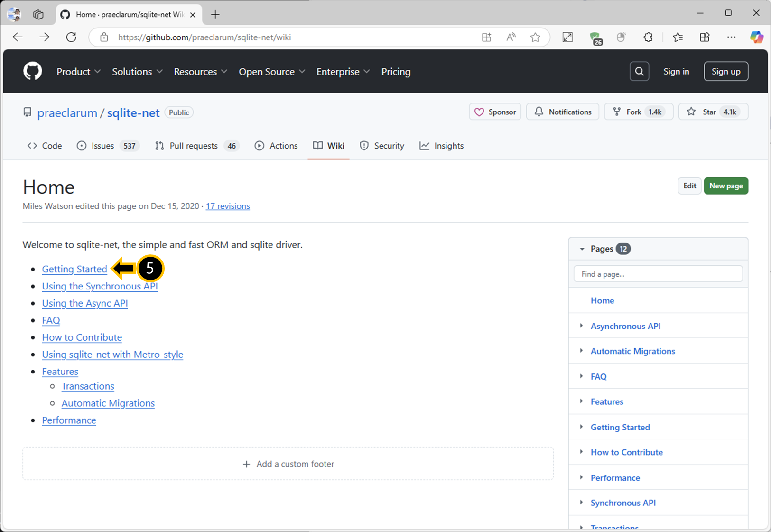The image size is (771, 532).
Task: Open the screenshot capture icon
Action: [567, 37]
